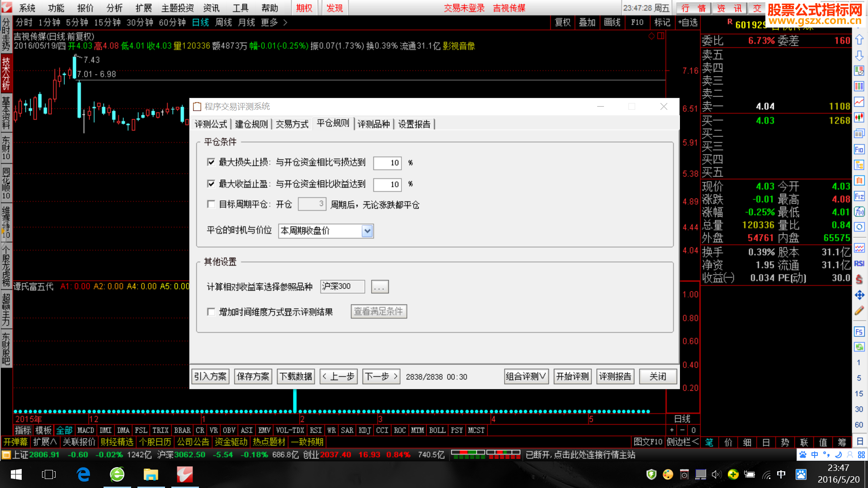This screenshot has width=868, height=488.
Task: Click the 下载数据 button
Action: point(296,376)
